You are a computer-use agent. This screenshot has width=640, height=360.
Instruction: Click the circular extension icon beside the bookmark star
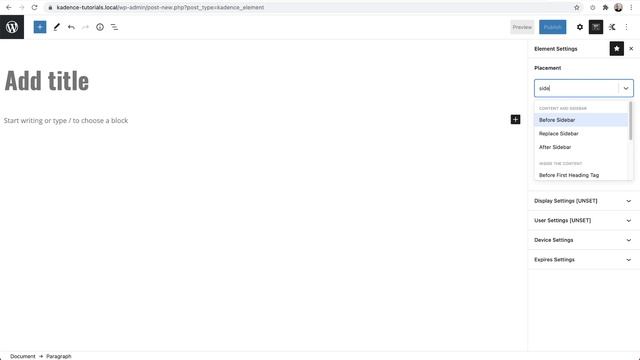593,7
